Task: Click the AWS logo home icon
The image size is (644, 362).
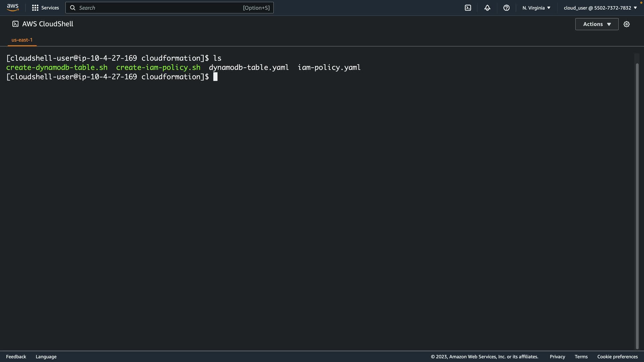Action: [x=13, y=7]
